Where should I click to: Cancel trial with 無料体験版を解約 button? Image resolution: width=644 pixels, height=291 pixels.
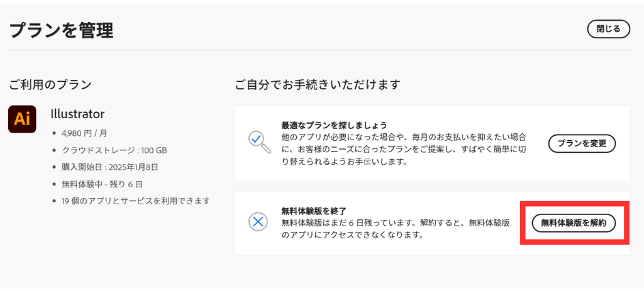click(x=574, y=222)
